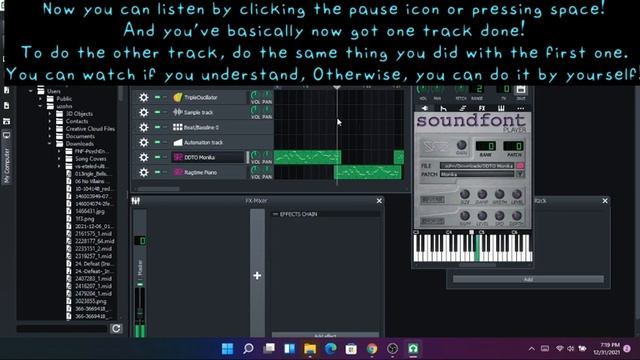Mute the Master FX channel
The width and height of the screenshot is (640, 360).
pyautogui.click(x=140, y=284)
